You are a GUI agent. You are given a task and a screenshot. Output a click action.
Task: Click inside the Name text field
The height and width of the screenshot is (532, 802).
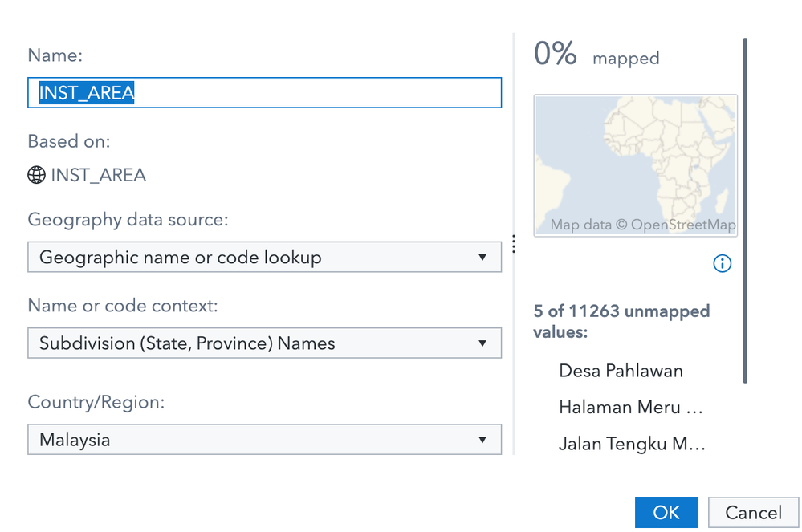265,93
